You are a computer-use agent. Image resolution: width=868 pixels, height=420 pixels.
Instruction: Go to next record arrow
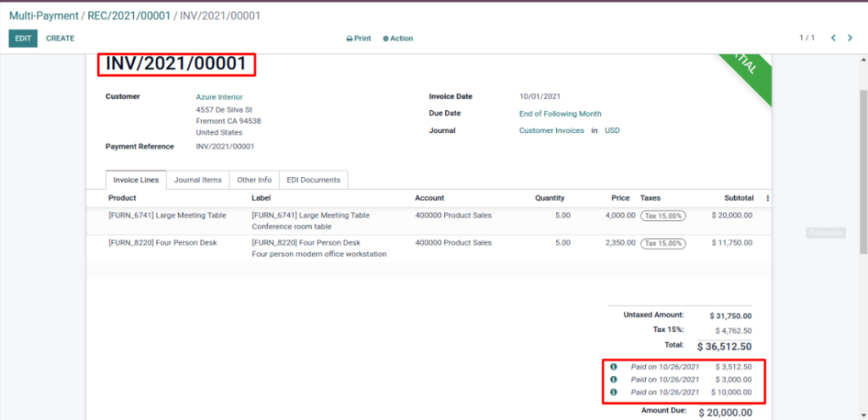coord(849,38)
